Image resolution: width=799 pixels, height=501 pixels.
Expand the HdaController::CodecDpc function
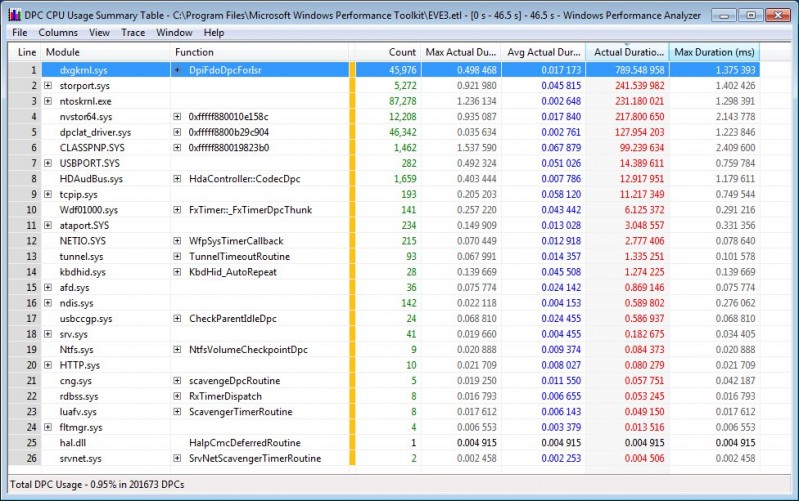pos(177,179)
